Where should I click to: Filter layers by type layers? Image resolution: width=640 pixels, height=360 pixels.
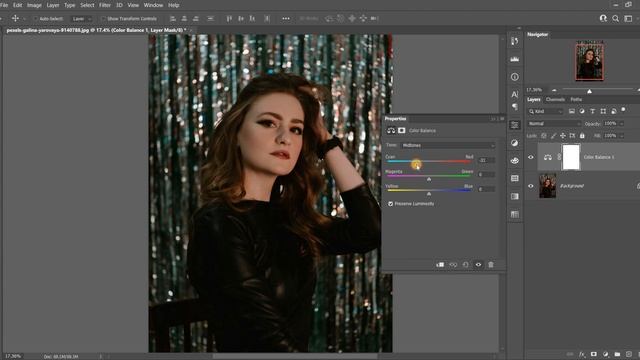[x=592, y=111]
